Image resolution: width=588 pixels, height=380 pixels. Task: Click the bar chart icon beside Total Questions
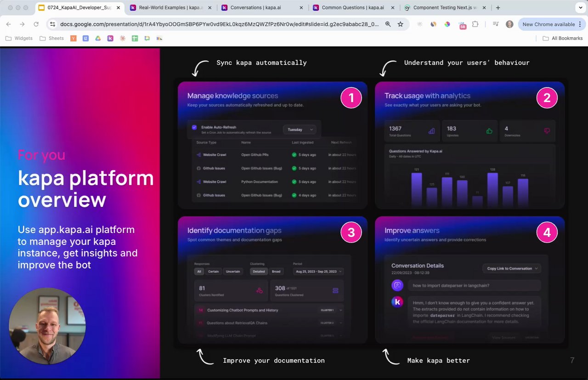point(431,131)
